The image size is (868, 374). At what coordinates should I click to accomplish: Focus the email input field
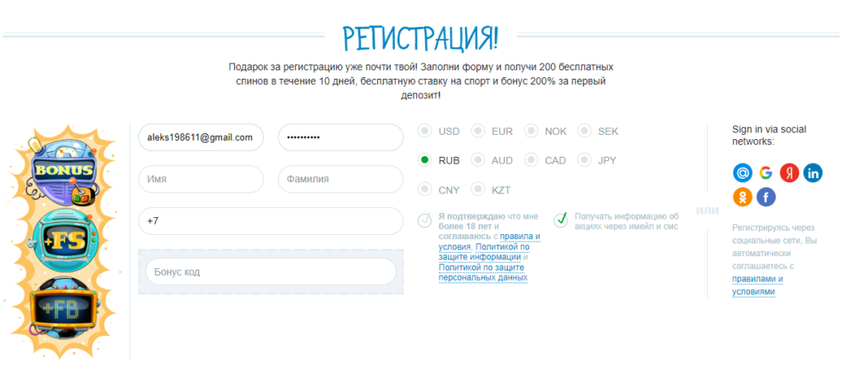click(201, 137)
